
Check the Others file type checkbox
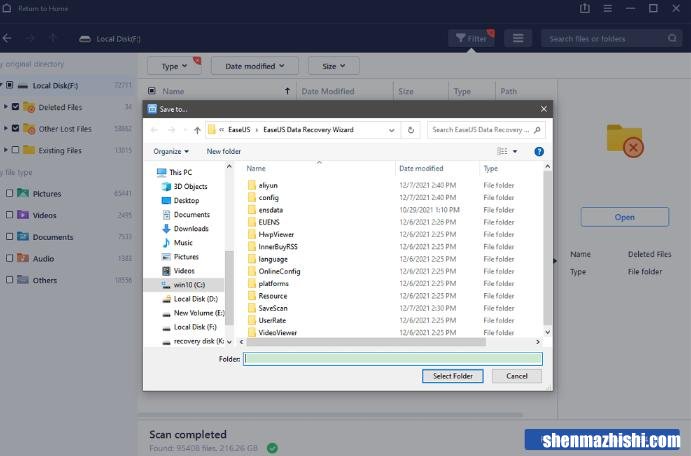click(9, 280)
